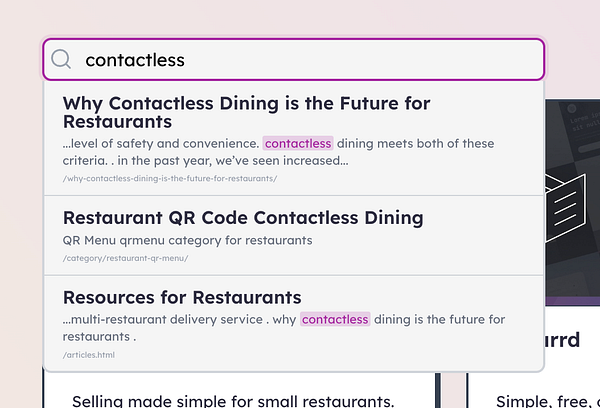Click the /category/restaurant-qr-menu/ URL path

click(x=125, y=258)
